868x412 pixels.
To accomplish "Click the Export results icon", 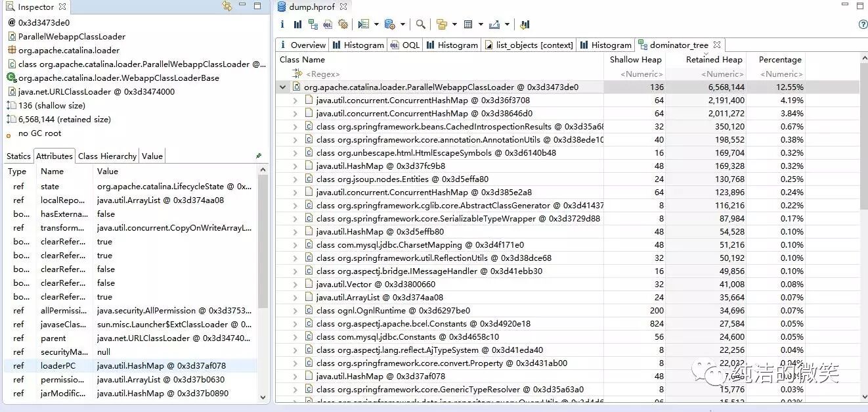I will [x=494, y=24].
